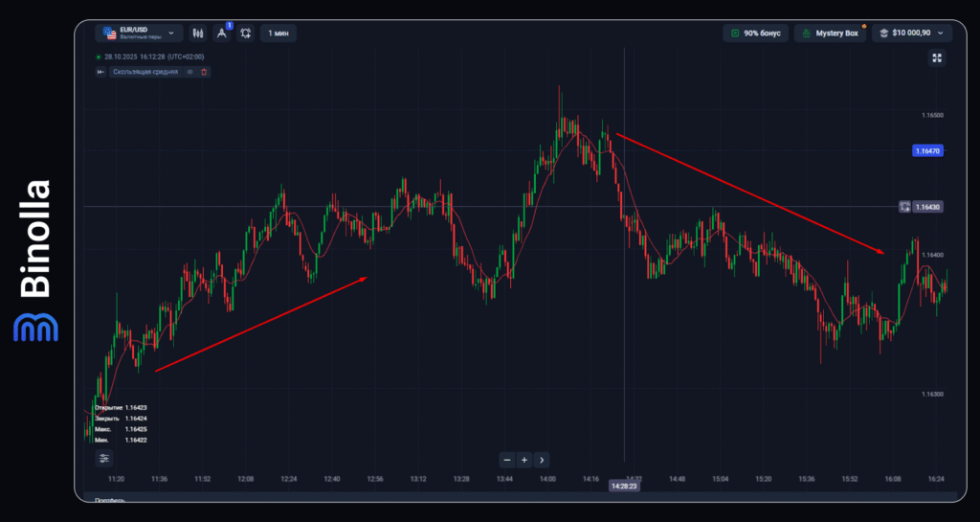
Task: Open the candlestick chart type menu
Action: (198, 34)
